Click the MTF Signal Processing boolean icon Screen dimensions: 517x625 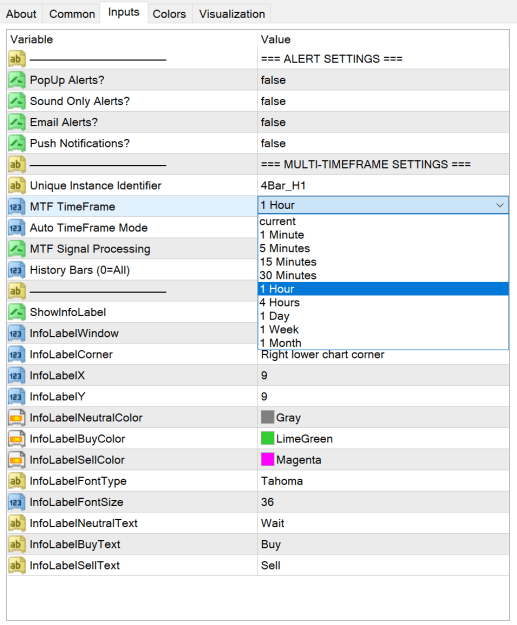tap(17, 249)
